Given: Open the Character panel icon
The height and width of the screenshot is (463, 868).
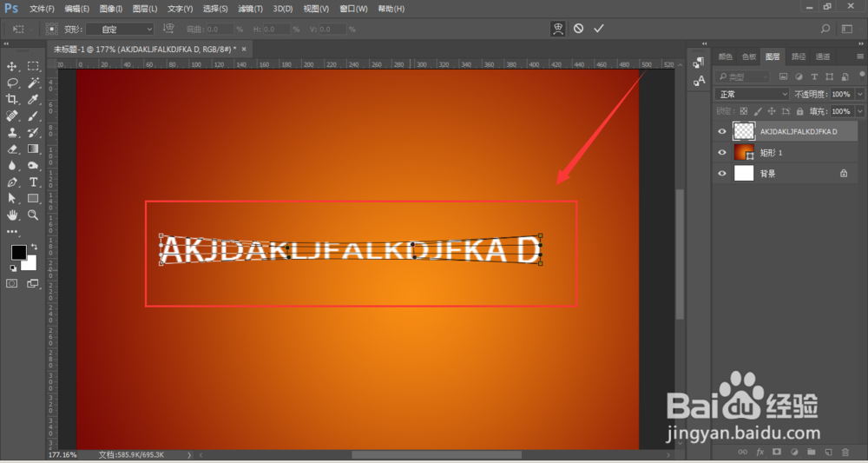Looking at the screenshot, I should coord(699,81).
